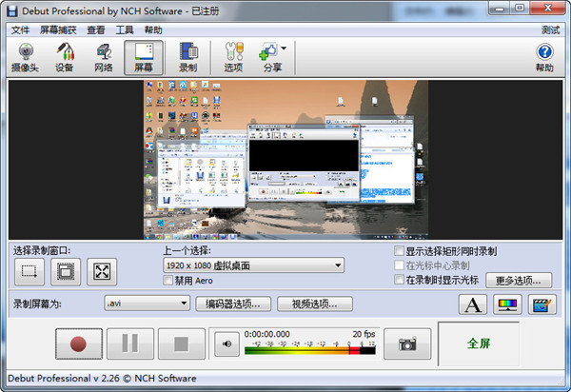
Task: Select the 摄像头 webcam source
Action: [25, 57]
